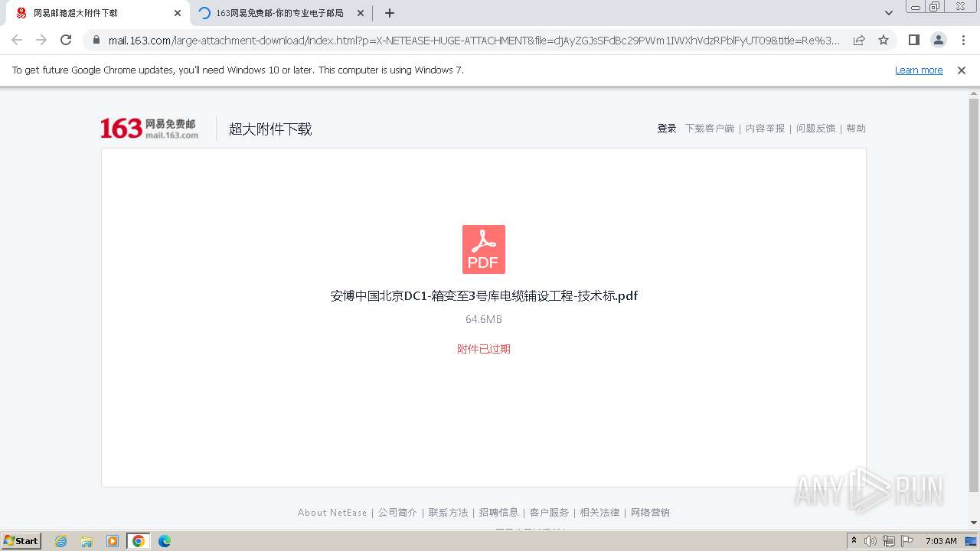Click the 7:03 AM system clock
Screen dimensions: 980x551
(941, 541)
